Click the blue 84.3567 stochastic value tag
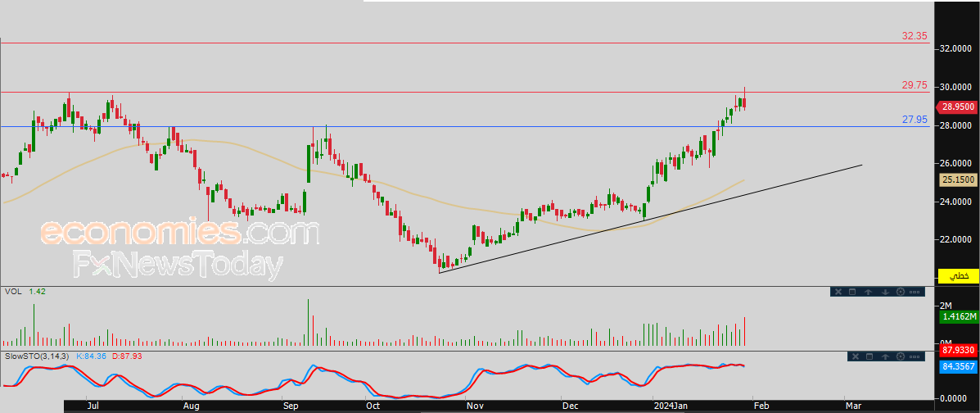This screenshot has height=413, width=980. click(958, 366)
